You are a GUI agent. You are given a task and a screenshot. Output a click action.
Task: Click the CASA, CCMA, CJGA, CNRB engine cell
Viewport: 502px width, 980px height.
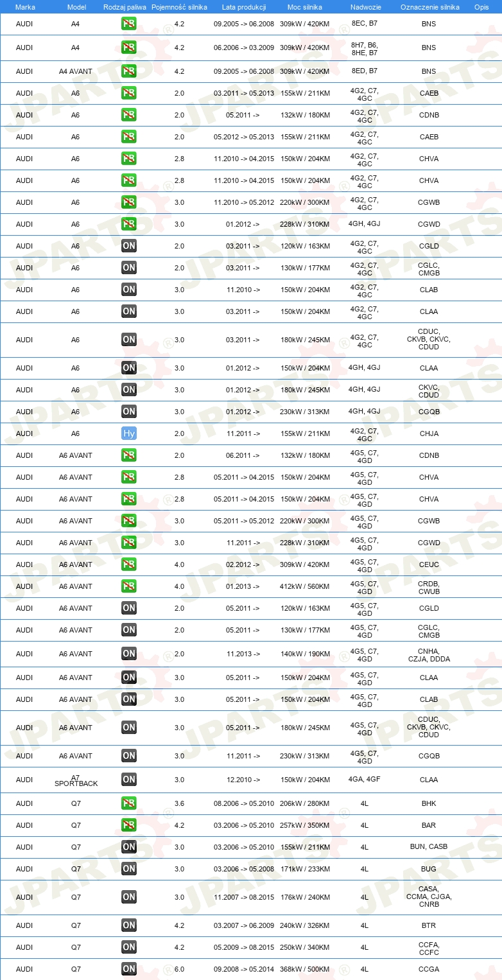[429, 897]
